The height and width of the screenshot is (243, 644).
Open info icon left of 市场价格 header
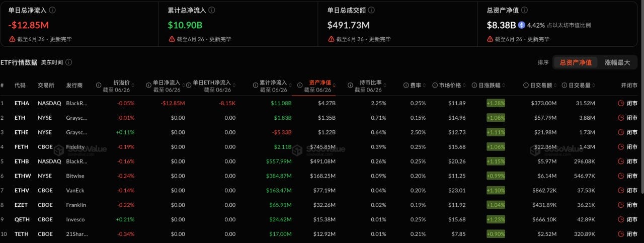pos(434,86)
